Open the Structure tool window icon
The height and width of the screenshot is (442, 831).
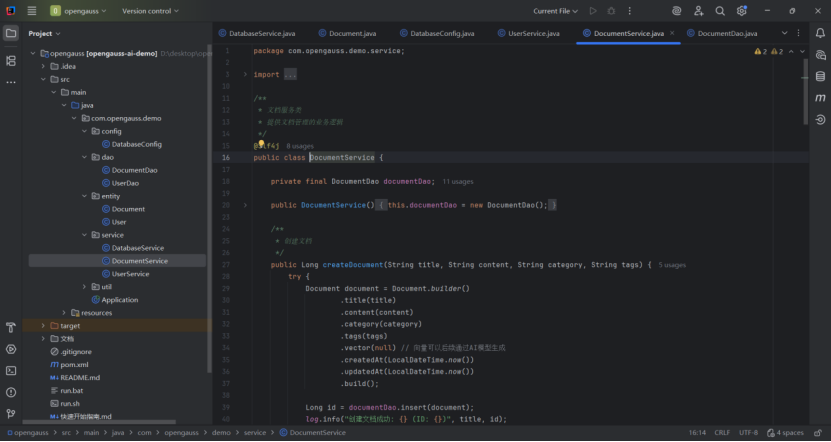tap(11, 61)
